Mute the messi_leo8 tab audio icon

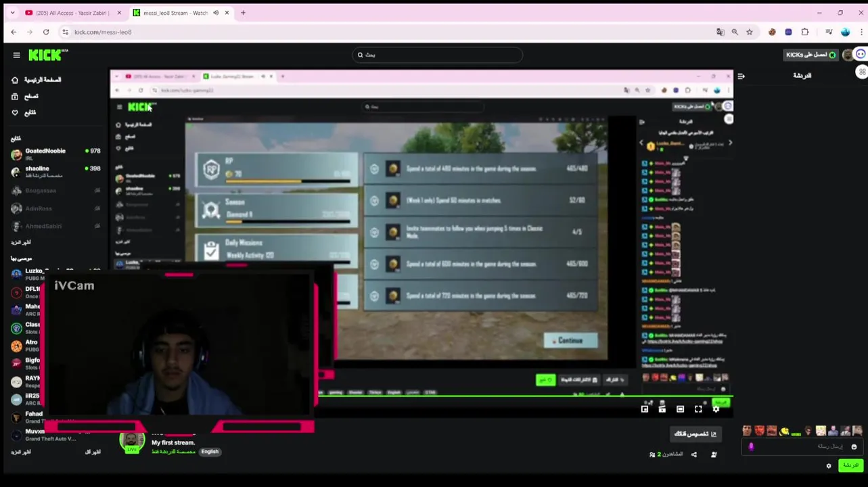pos(216,13)
